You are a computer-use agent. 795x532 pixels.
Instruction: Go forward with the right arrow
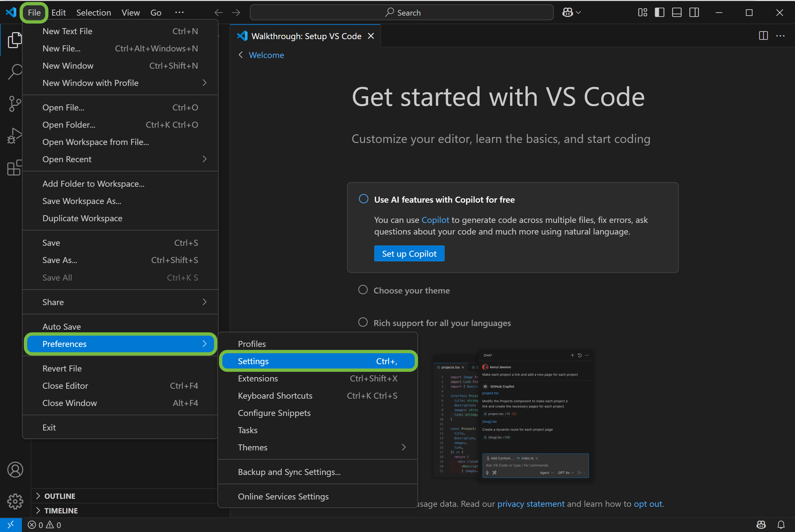pos(236,13)
